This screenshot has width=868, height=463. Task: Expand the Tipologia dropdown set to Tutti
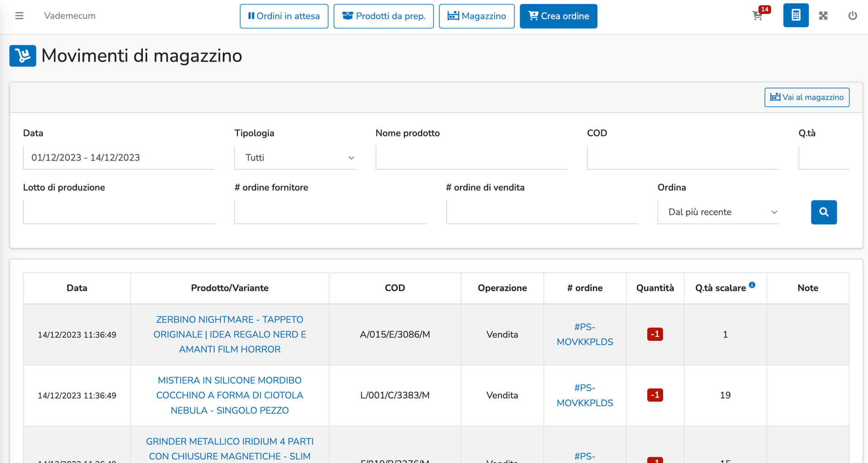click(x=295, y=158)
